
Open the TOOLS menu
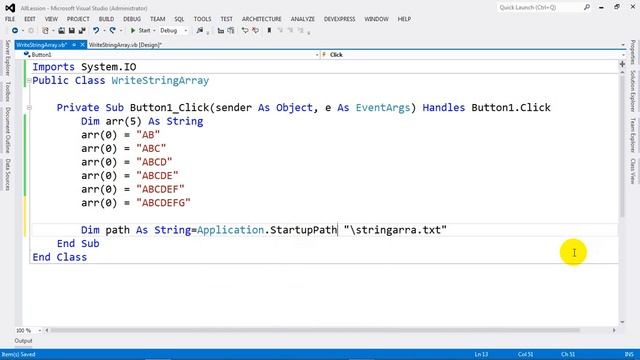click(x=202, y=19)
